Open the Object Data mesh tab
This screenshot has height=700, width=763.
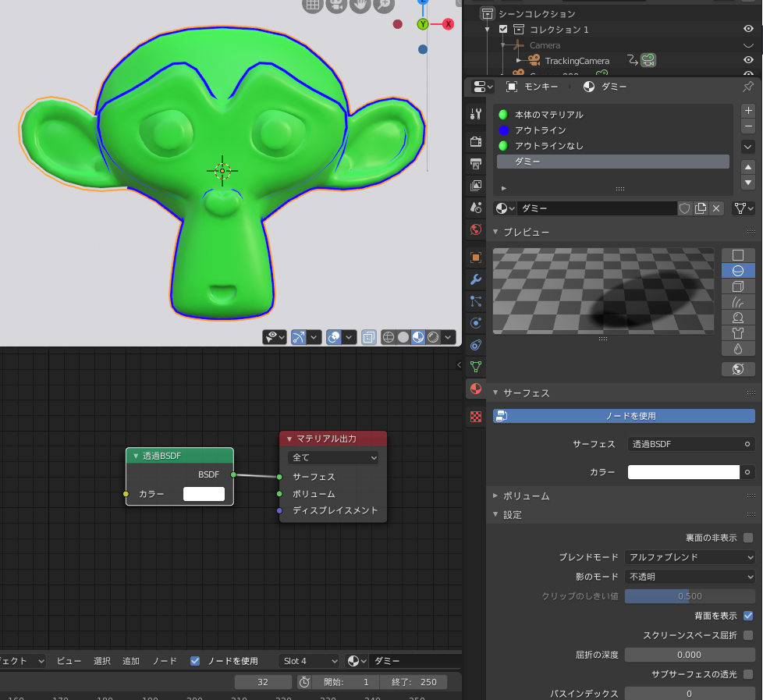tap(476, 367)
